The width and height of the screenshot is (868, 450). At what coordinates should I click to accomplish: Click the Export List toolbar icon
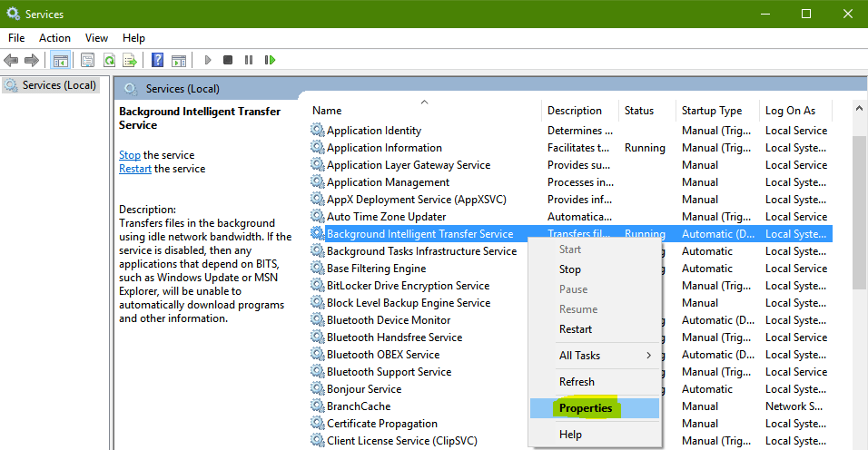[x=130, y=60]
